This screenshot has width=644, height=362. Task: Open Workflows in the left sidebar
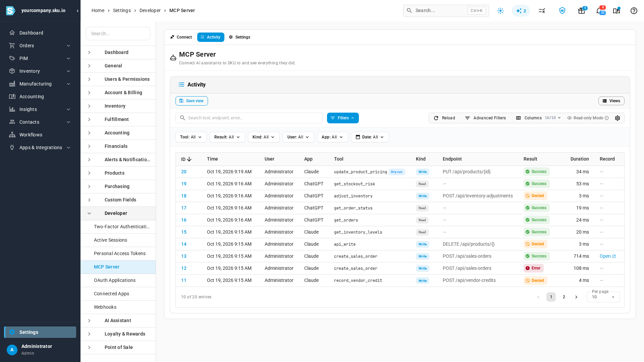(x=40, y=135)
